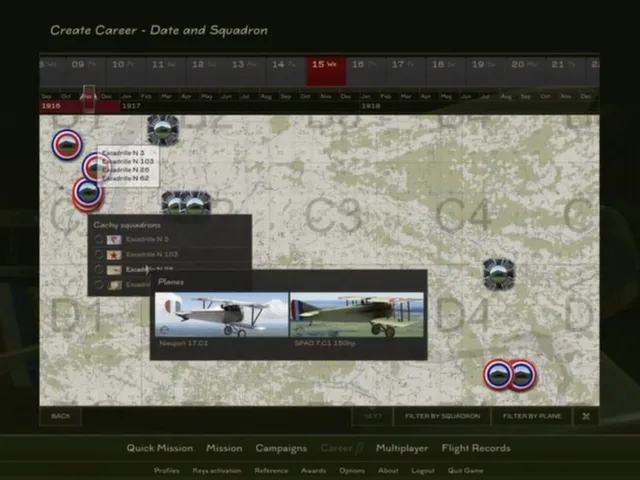
Task: Choose the left French roundel of the bottom-right pair
Action: pos(498,374)
